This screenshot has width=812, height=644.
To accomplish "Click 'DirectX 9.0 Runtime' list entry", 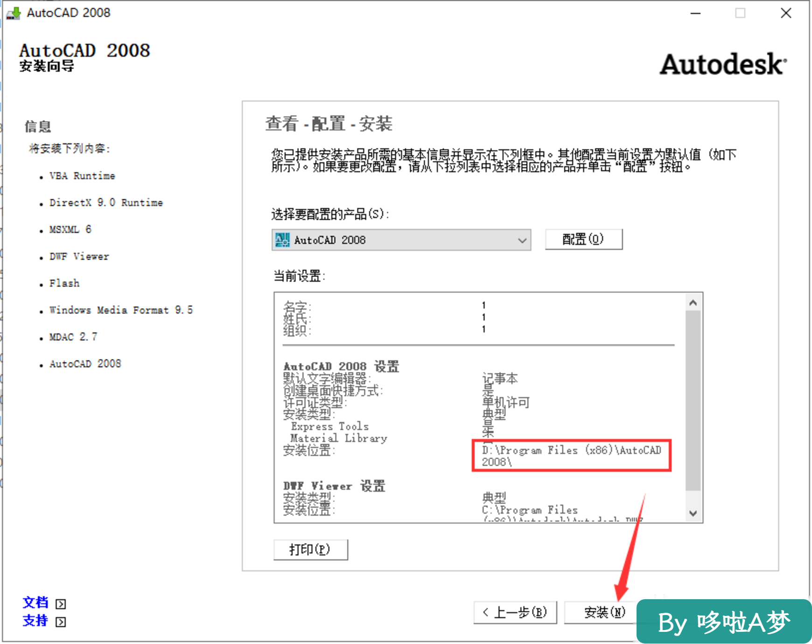I will (x=106, y=203).
